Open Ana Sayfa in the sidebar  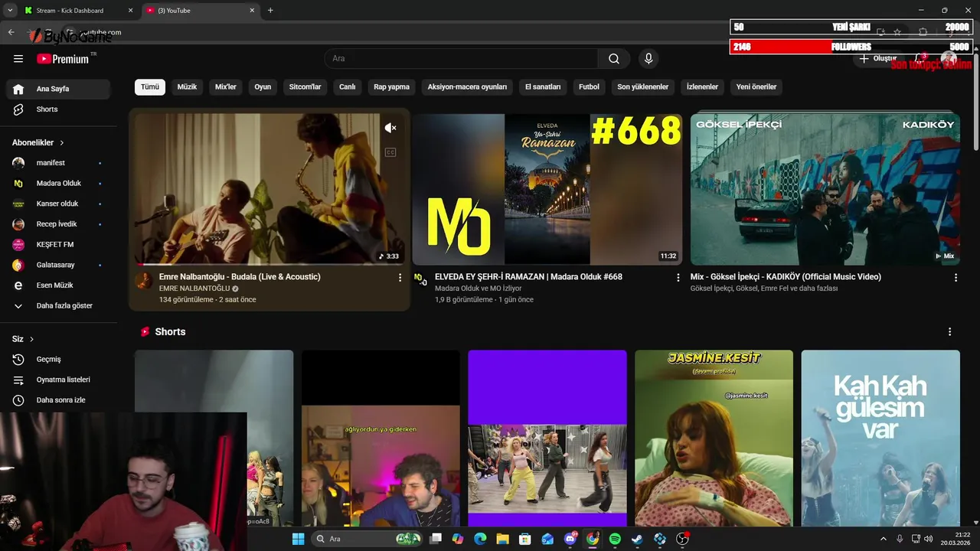(58, 89)
